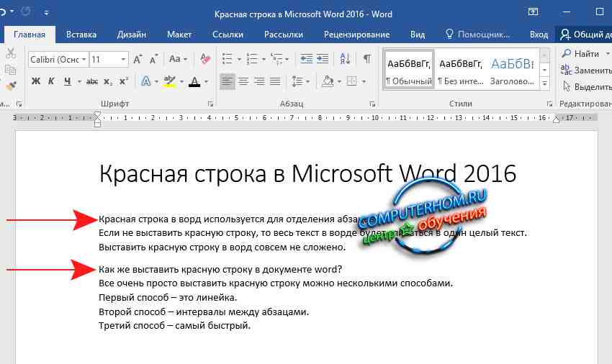Image resolution: width=612 pixels, height=364 pixels.
Task: Open borders dropdown arrow
Action: point(364,82)
